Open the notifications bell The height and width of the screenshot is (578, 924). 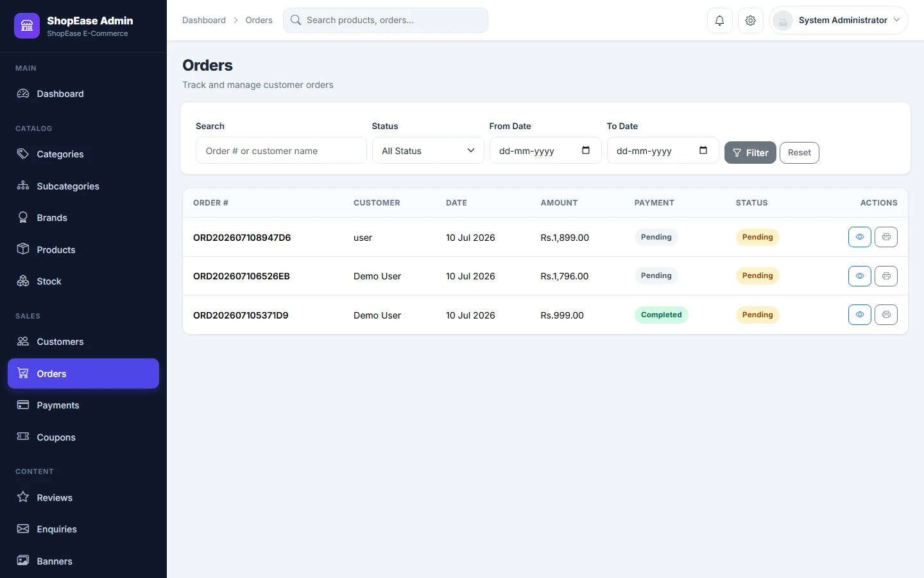[719, 21]
